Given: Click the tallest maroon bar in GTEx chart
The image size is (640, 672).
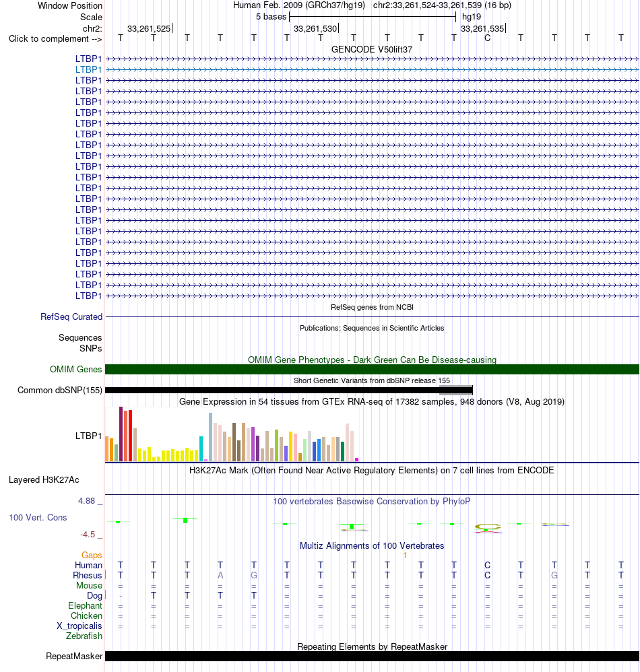Looking at the screenshot, I should tap(121, 434).
